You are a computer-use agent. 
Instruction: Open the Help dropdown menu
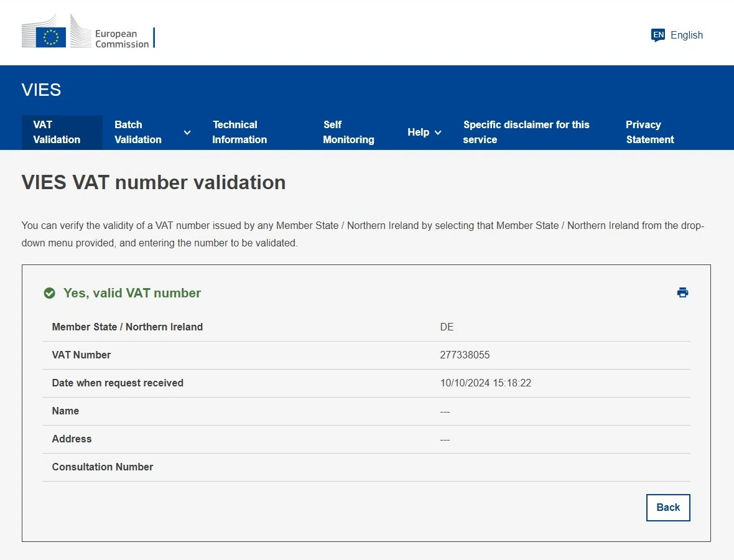[424, 132]
